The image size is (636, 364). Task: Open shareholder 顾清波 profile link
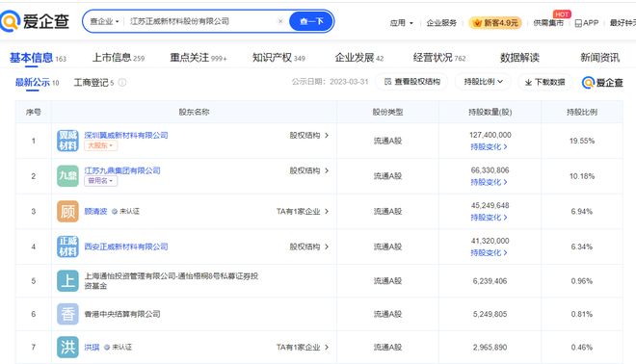[x=95, y=211]
